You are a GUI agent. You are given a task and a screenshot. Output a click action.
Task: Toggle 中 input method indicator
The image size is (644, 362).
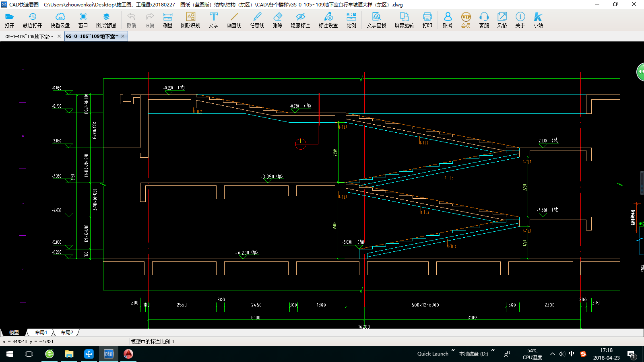[x=572, y=354]
